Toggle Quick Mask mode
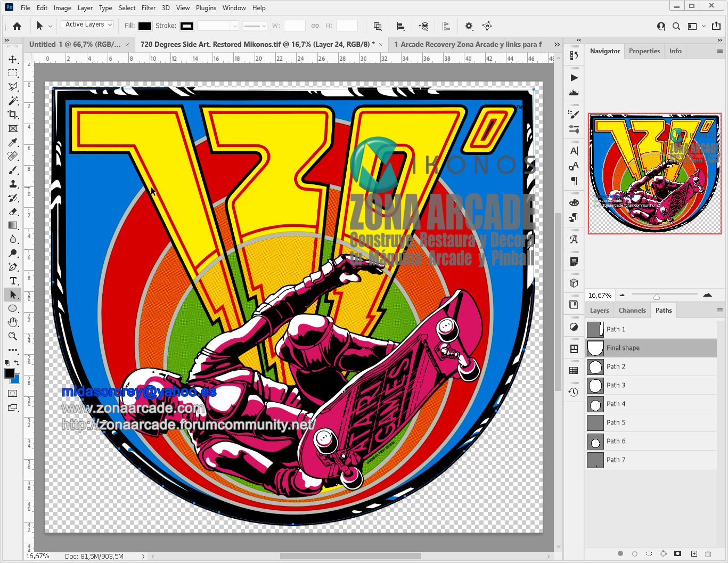This screenshot has height=563, width=728. (x=13, y=394)
